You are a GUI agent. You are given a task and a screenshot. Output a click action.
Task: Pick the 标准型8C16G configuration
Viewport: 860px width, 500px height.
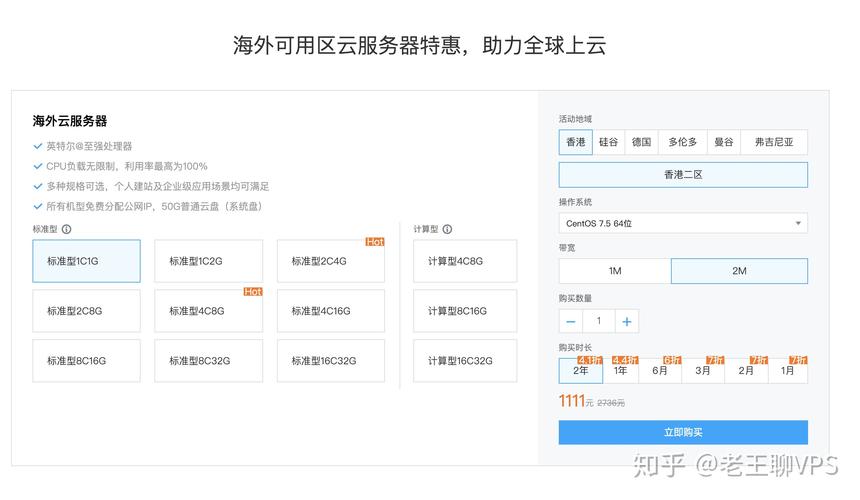(87, 361)
